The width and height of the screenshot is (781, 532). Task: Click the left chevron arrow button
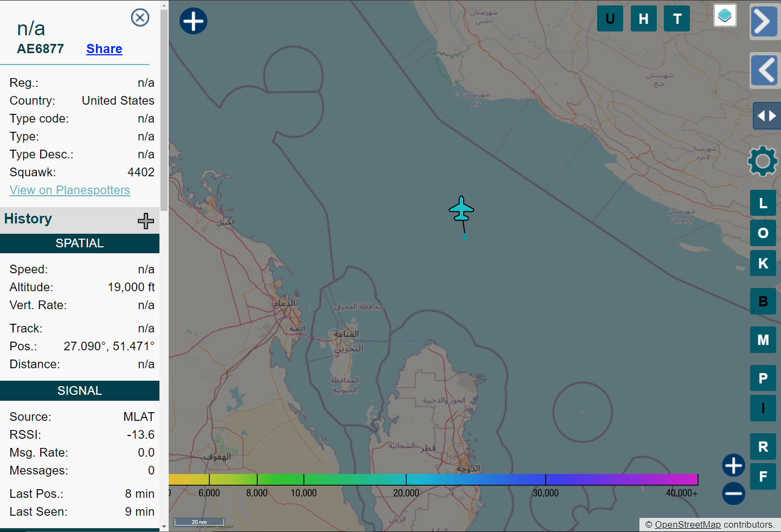pos(765,70)
